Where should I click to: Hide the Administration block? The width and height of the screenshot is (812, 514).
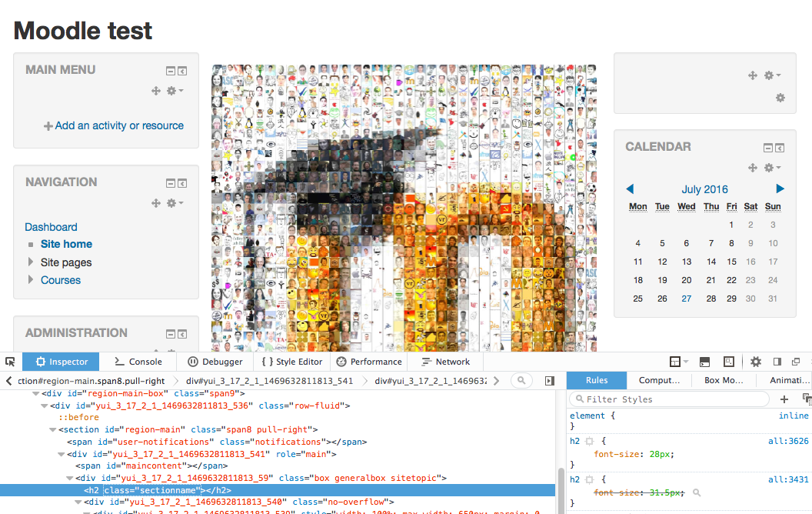pos(171,334)
